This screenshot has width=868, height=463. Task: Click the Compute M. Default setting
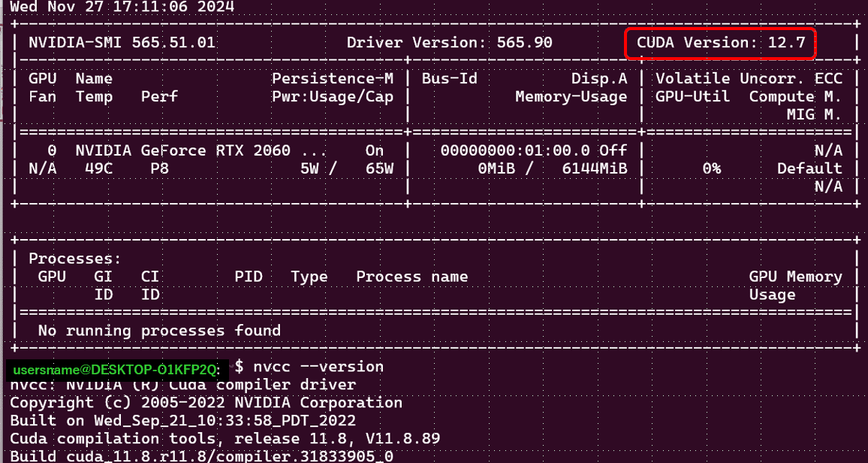809,168
